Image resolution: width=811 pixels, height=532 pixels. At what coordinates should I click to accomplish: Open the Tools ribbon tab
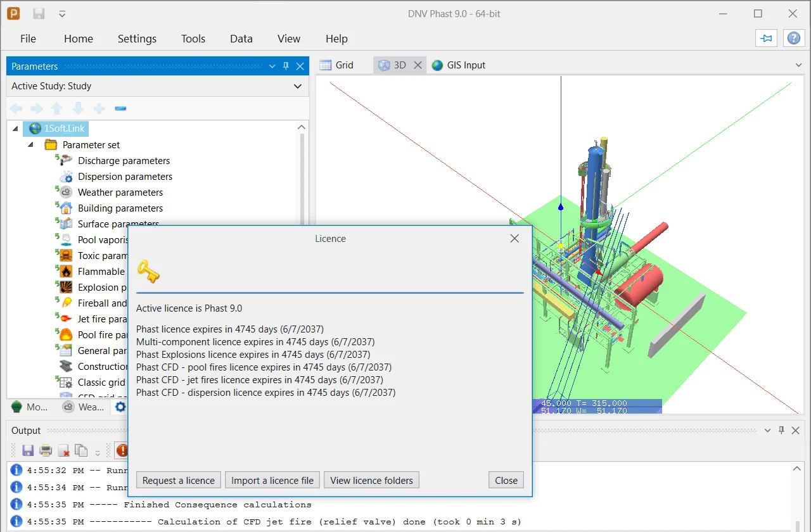(x=193, y=39)
